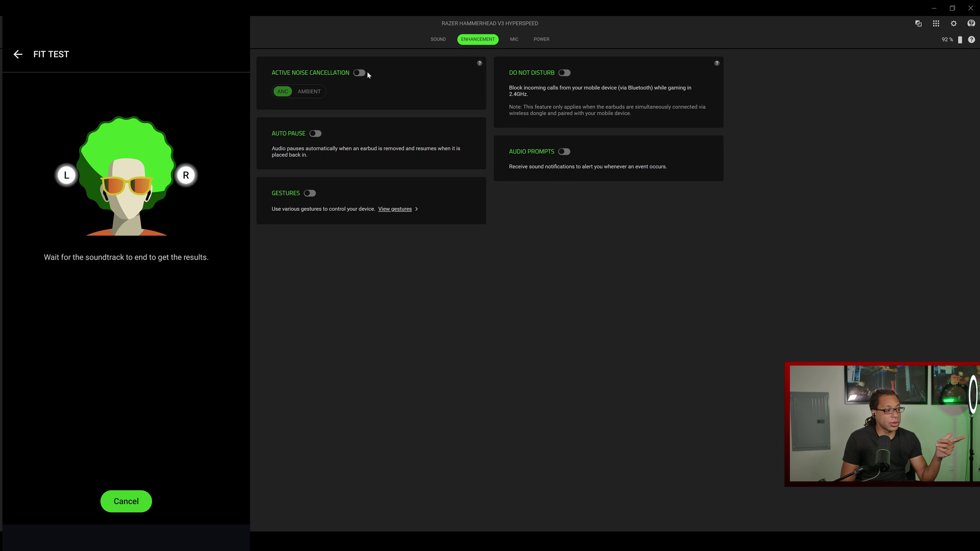Open the Razer modules grid icon

(936, 24)
